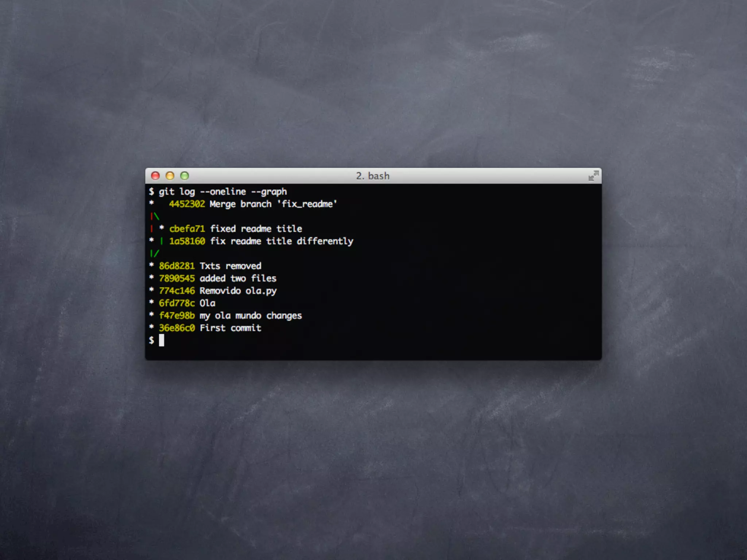Click the '2. bash' window title
The image size is (747, 560).
373,176
